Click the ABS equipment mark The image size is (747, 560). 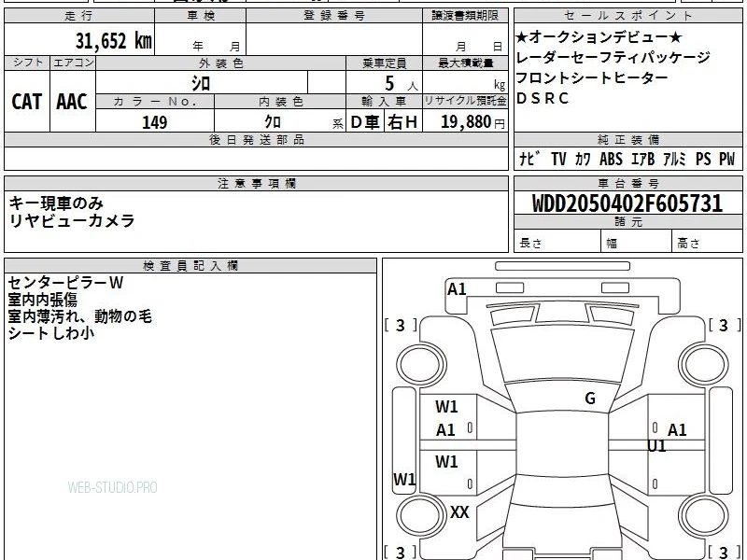(611, 159)
